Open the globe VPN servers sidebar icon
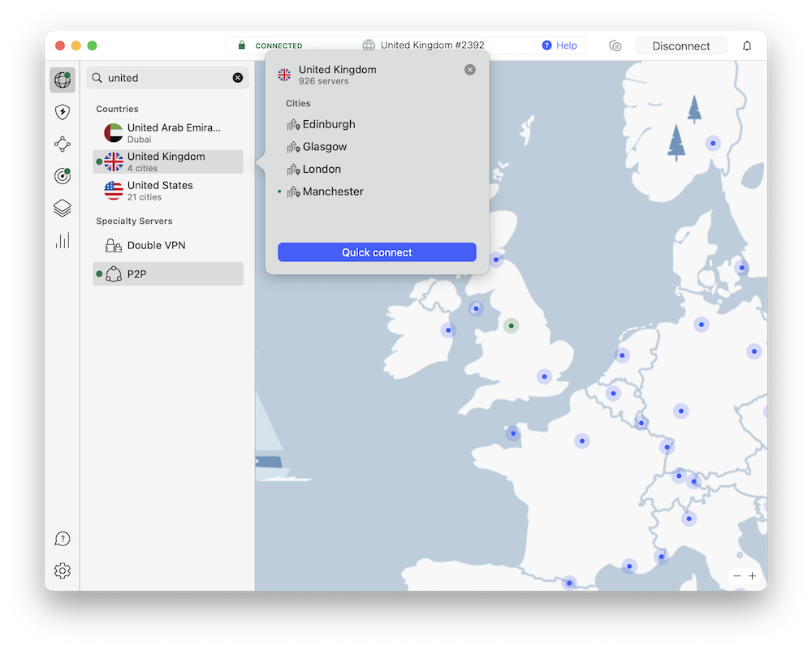Viewport: 812px width, 650px height. point(63,80)
